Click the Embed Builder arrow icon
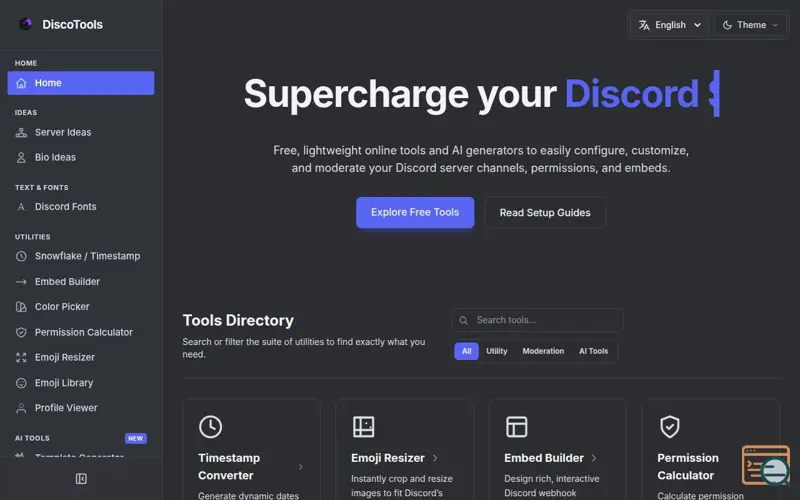Viewport: 800px width, 500px height. [x=21, y=282]
